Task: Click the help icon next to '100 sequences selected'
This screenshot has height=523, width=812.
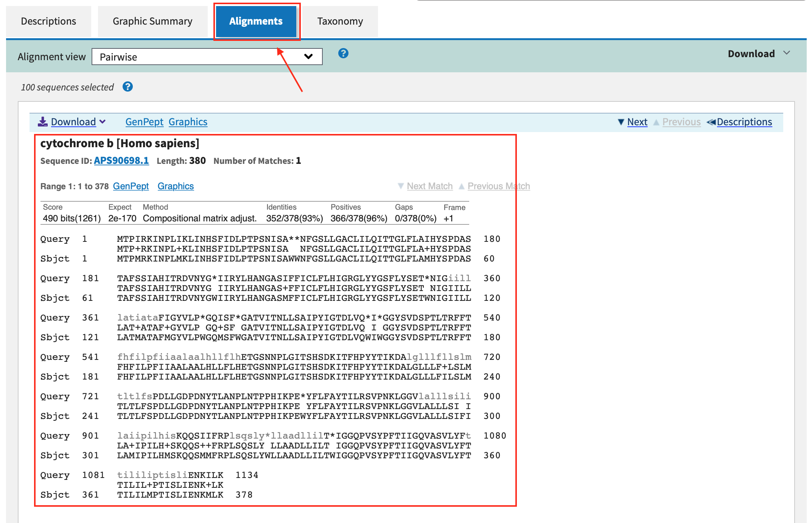Action: (x=128, y=87)
